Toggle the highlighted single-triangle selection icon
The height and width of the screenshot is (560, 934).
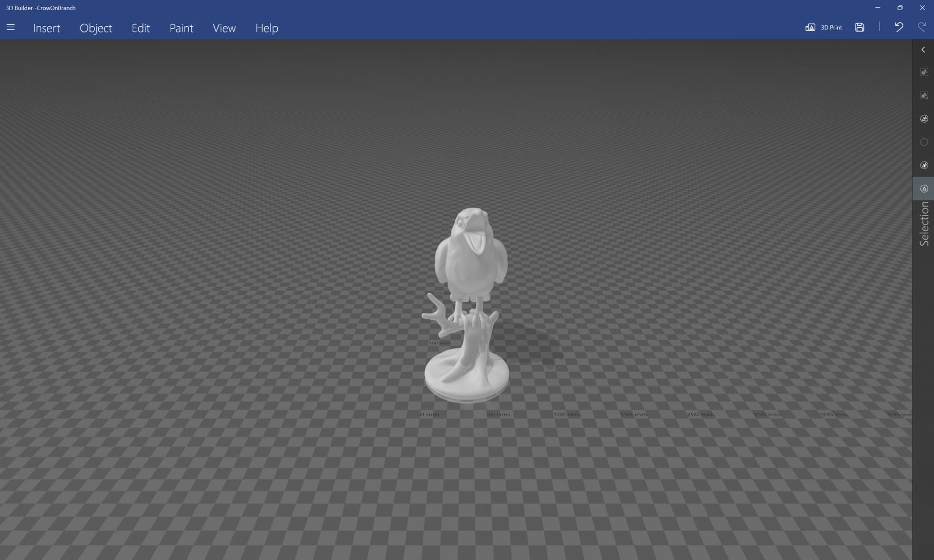tap(924, 189)
